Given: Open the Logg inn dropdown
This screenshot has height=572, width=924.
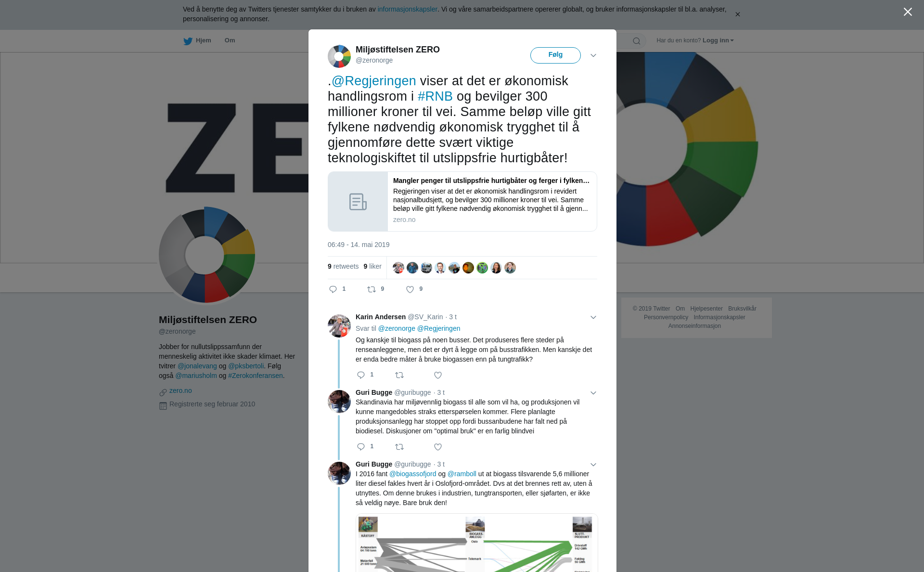Looking at the screenshot, I should click(718, 40).
